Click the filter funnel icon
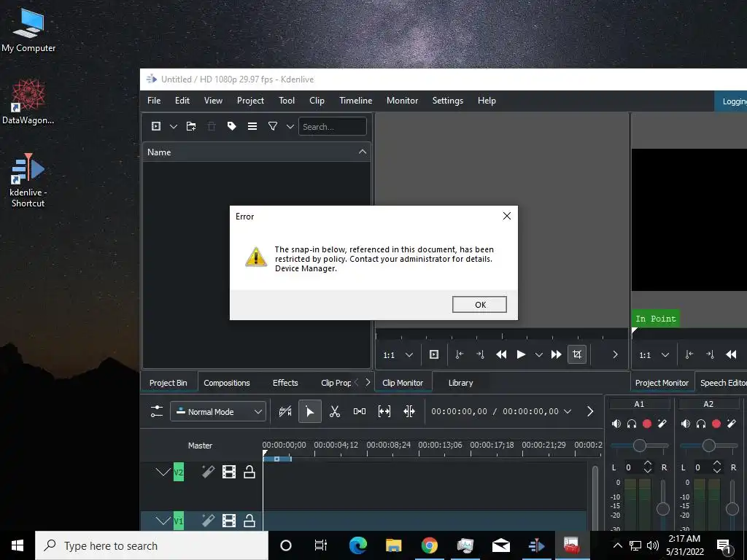Image resolution: width=747 pixels, height=560 pixels. pyautogui.click(x=273, y=126)
